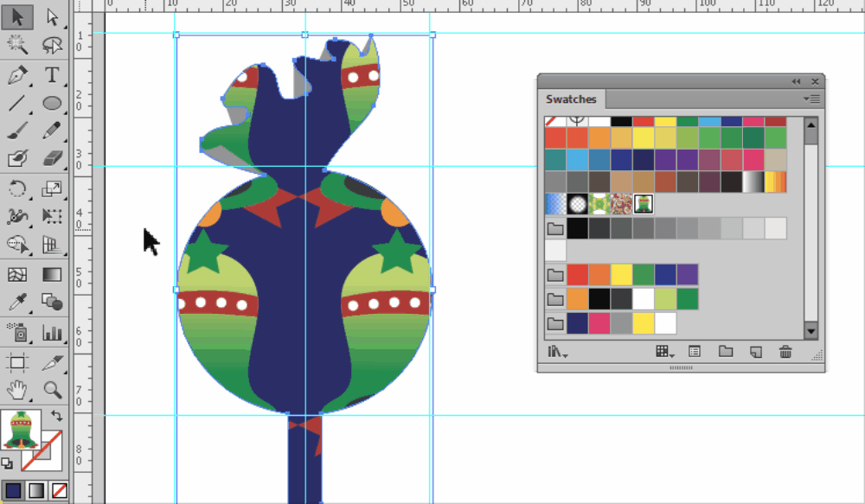The height and width of the screenshot is (504, 865).
Task: Set paint mode to None below fill box
Action: [x=59, y=490]
